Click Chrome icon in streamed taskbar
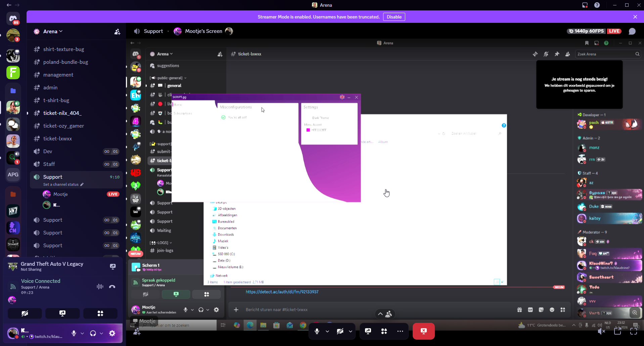This screenshot has height=346, width=644. tap(303, 325)
